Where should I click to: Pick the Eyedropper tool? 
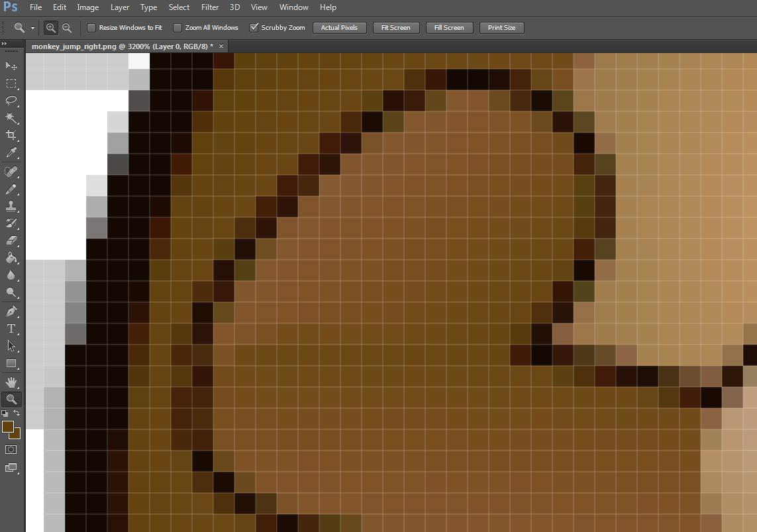coord(11,153)
